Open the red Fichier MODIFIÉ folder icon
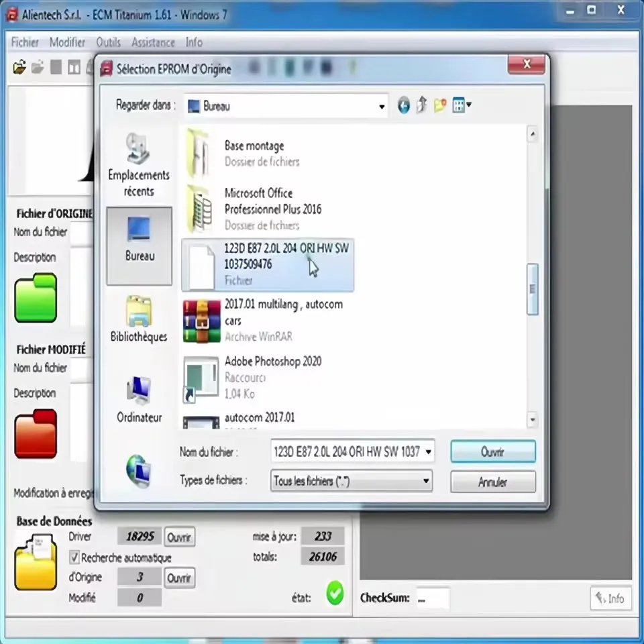644x644 pixels. 35,434
